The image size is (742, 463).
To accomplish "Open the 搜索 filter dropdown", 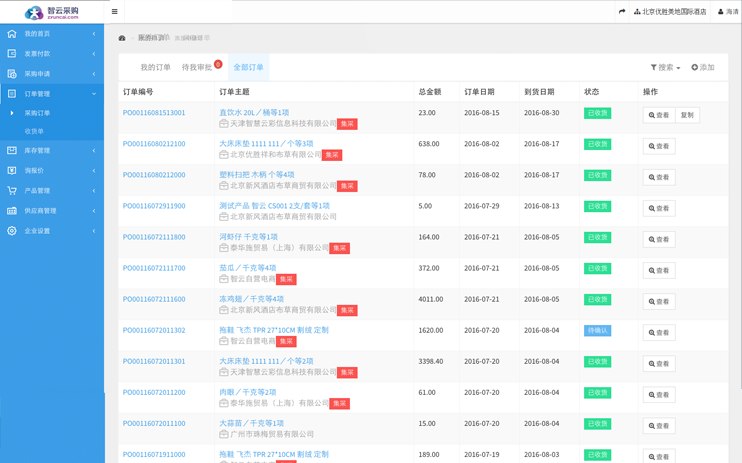I will click(665, 68).
